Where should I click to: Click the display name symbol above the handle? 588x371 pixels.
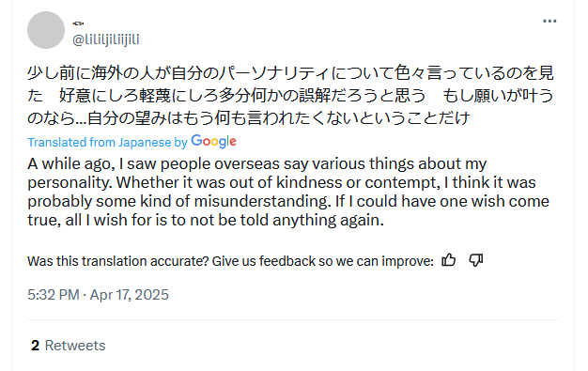pyautogui.click(x=78, y=23)
